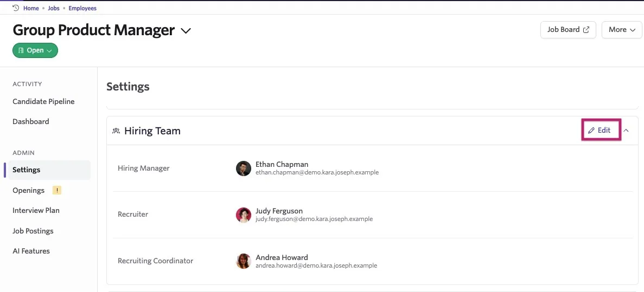
Task: Open Interview Plan in sidebar
Action: pos(36,210)
